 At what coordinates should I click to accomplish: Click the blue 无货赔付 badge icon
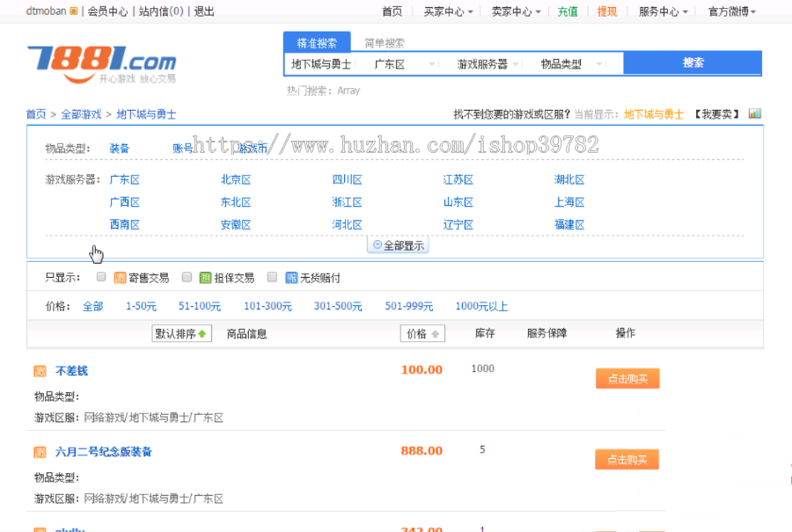tap(291, 278)
